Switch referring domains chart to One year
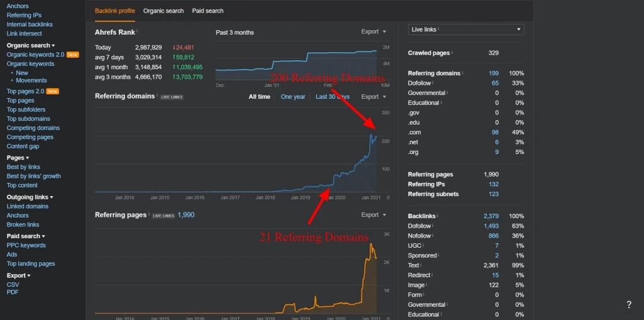This screenshot has width=644, height=320. point(293,97)
